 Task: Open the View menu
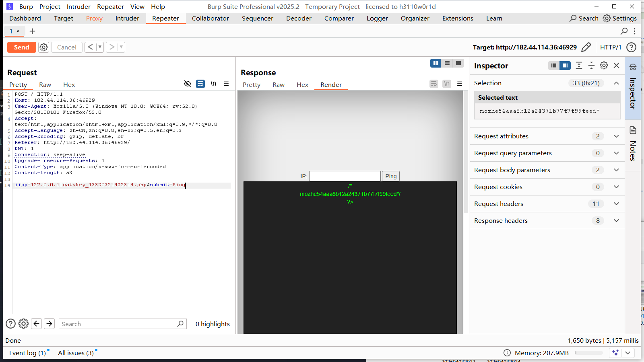[137, 6]
